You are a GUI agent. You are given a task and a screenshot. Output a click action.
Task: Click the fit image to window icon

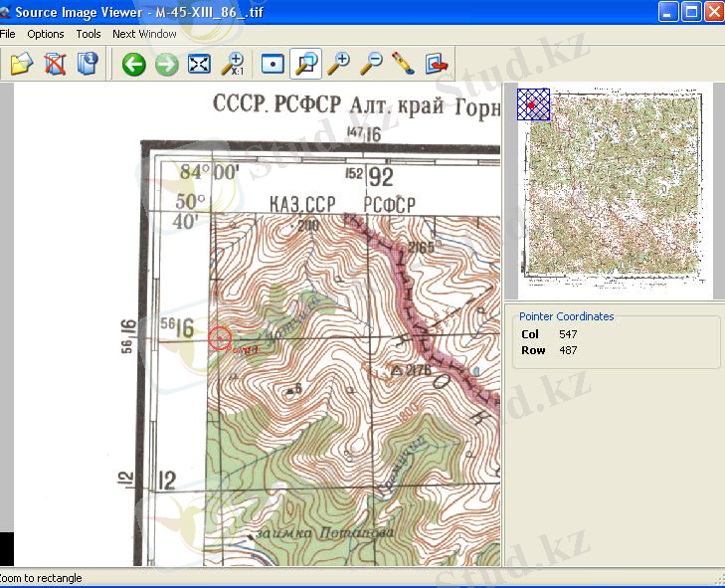click(x=200, y=65)
